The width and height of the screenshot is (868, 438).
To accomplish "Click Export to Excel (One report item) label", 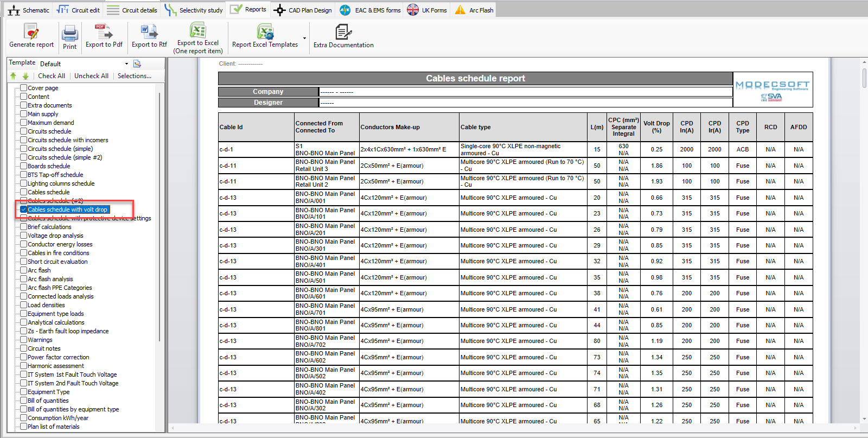I will point(198,47).
